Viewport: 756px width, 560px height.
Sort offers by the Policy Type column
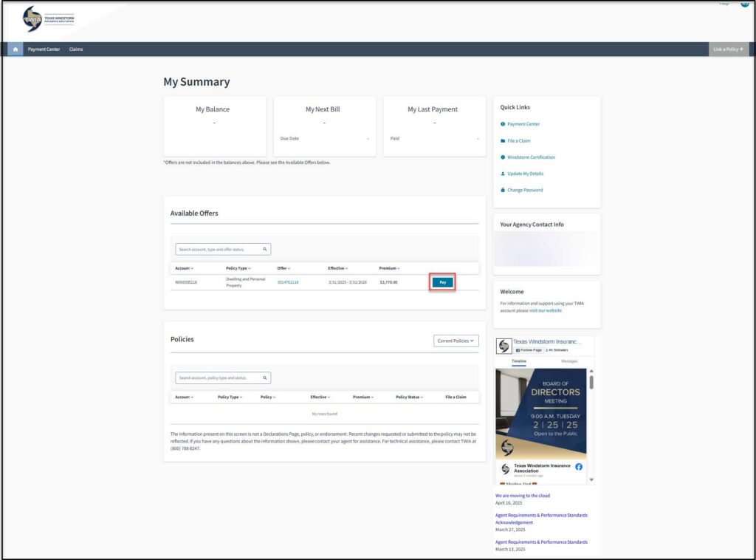[238, 268]
